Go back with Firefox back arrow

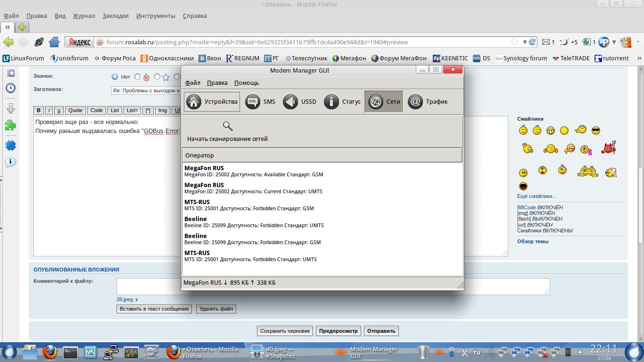pyautogui.click(x=8, y=42)
